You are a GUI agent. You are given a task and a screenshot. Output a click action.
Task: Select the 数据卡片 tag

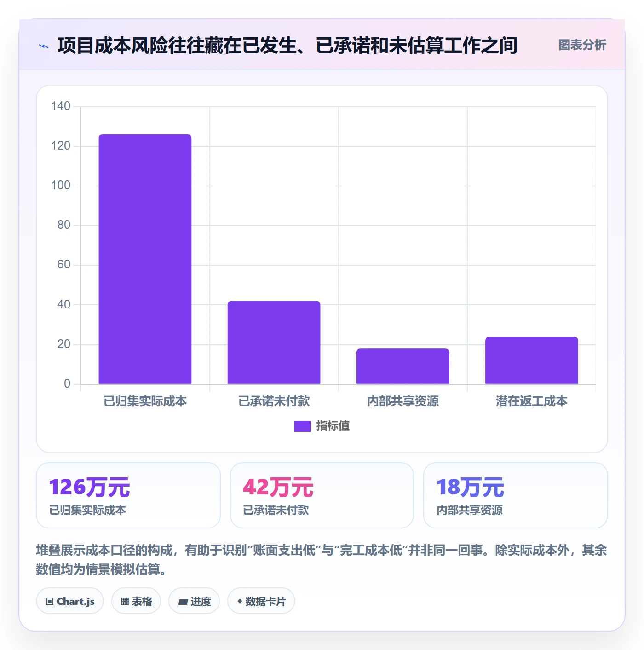(x=261, y=601)
